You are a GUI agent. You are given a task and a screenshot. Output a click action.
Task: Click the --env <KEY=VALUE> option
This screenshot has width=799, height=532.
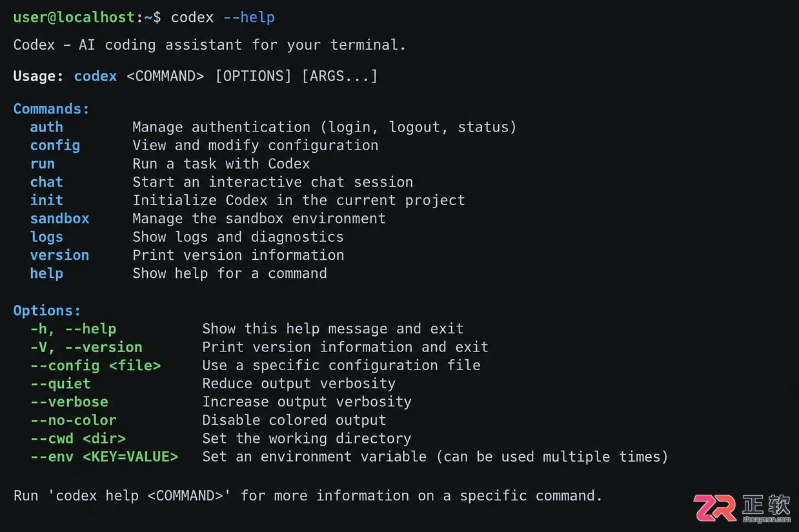(x=104, y=457)
